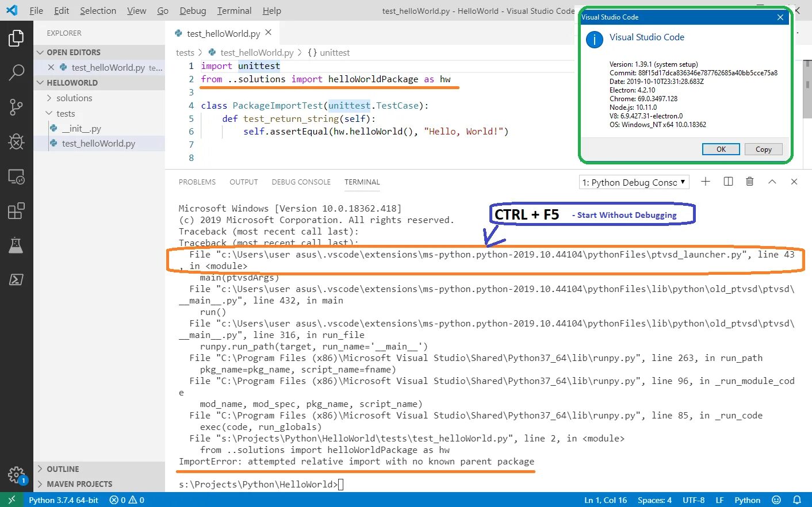Click the info icon in about dialog

pos(594,40)
